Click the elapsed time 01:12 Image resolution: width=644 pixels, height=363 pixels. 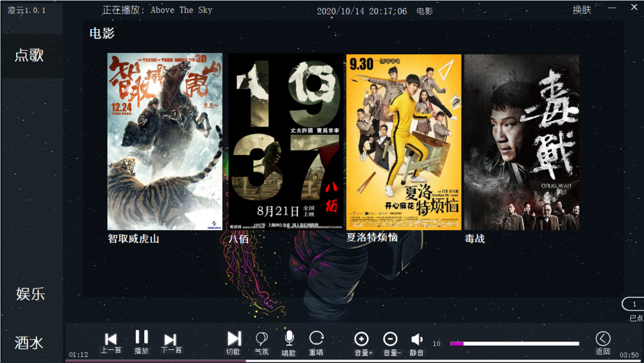79,355
